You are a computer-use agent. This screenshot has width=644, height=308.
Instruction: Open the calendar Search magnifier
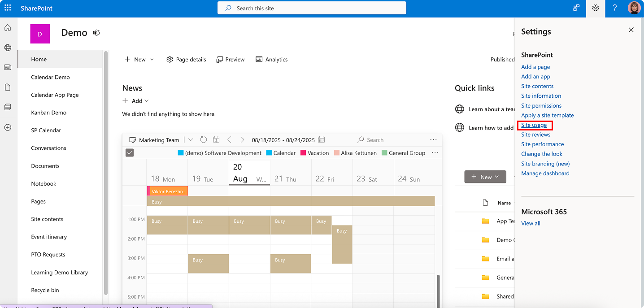[362, 139]
